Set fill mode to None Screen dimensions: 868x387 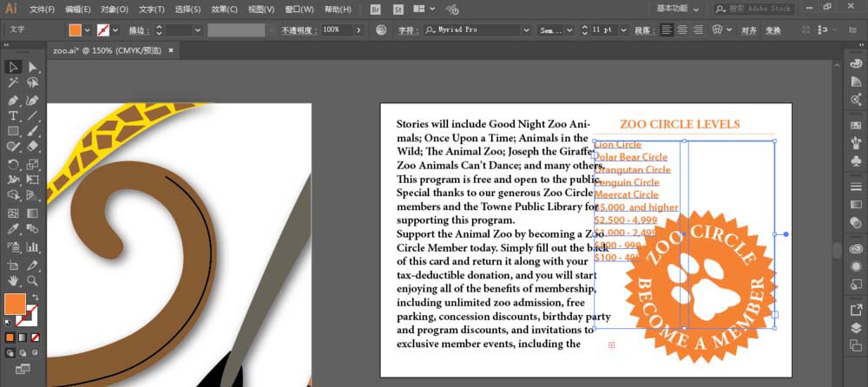35,338
